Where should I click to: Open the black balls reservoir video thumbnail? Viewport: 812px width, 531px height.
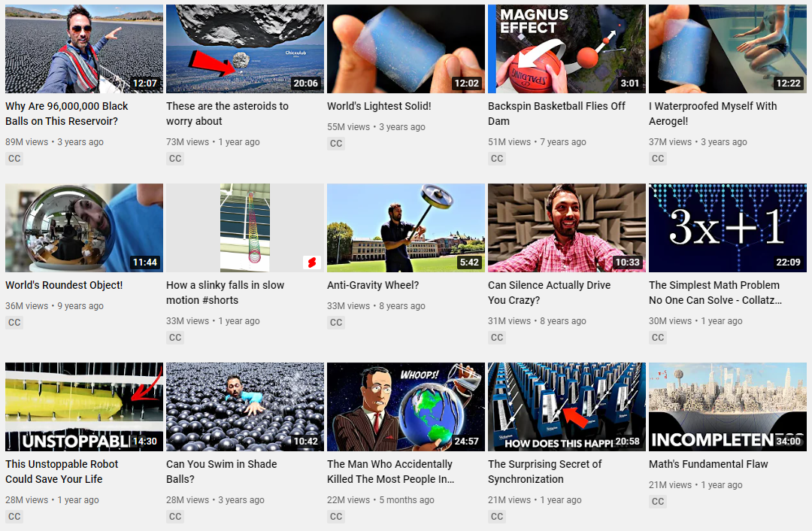point(84,49)
